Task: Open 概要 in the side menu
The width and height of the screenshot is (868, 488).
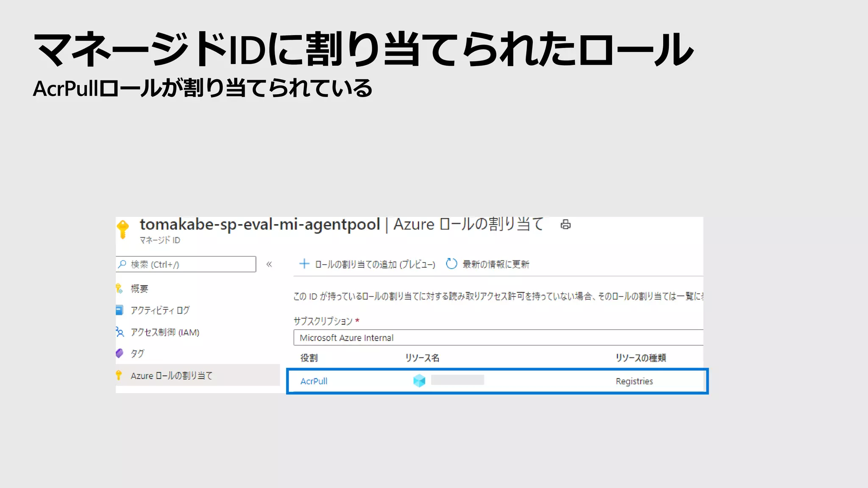Action: (x=139, y=289)
